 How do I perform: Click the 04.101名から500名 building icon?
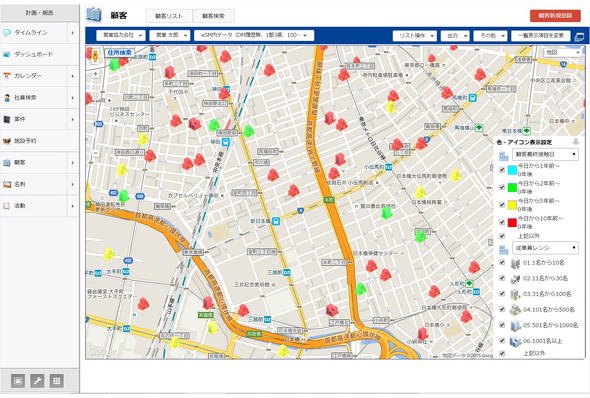(x=515, y=309)
